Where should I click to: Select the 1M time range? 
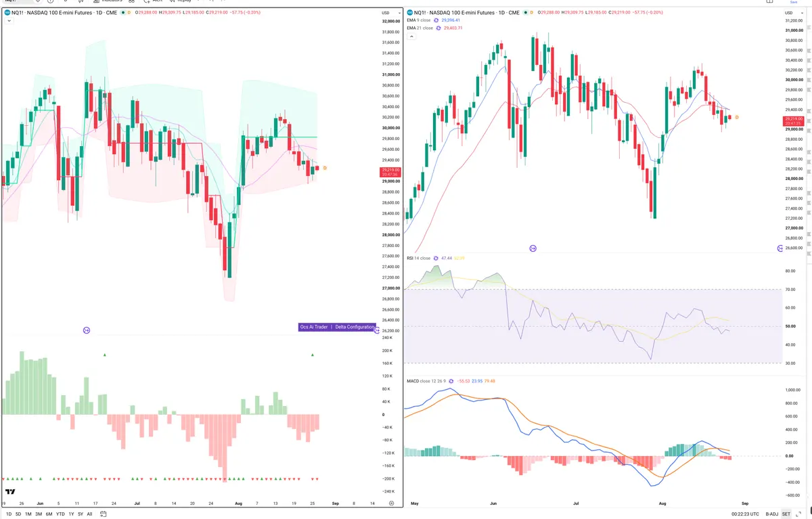click(28, 514)
